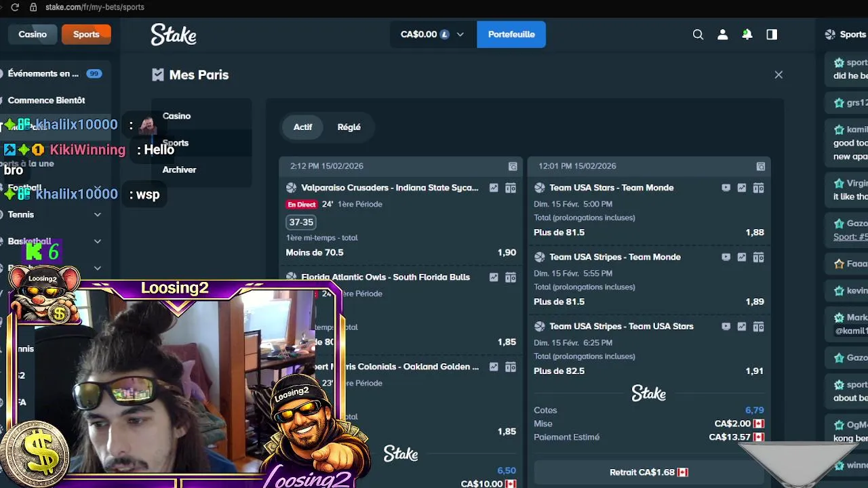
Task: Open the Team USA Stripes - Team Monde match link
Action: [x=615, y=257]
